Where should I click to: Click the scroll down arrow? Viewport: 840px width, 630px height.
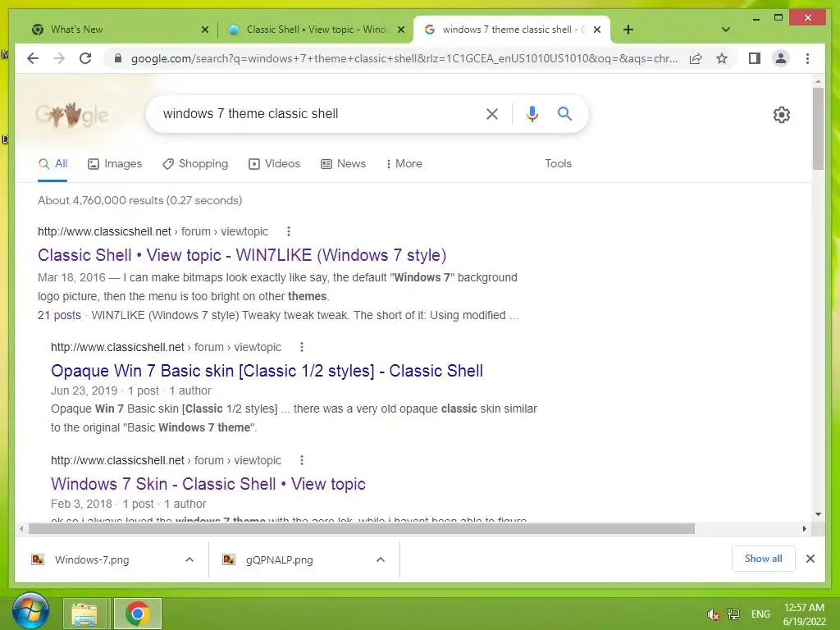pyautogui.click(x=818, y=514)
